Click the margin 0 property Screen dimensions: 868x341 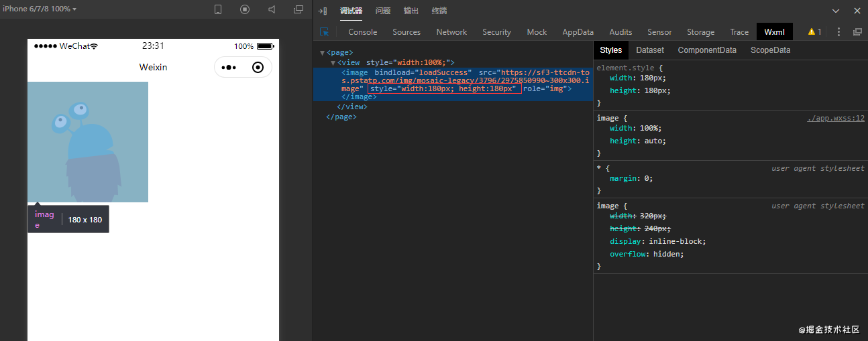(x=631, y=178)
